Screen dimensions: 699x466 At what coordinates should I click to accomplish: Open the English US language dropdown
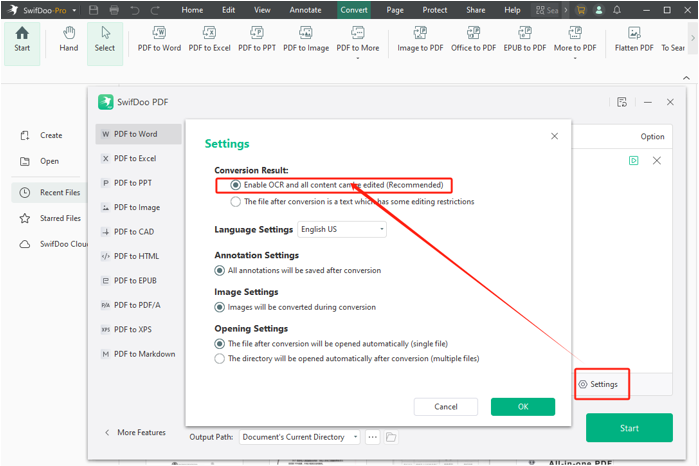[342, 229]
